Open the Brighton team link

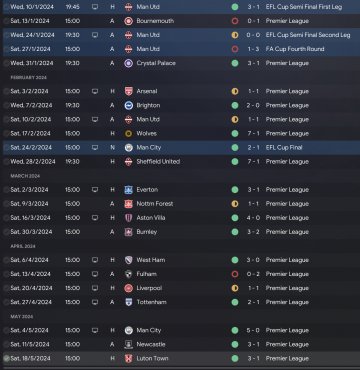[x=148, y=105]
